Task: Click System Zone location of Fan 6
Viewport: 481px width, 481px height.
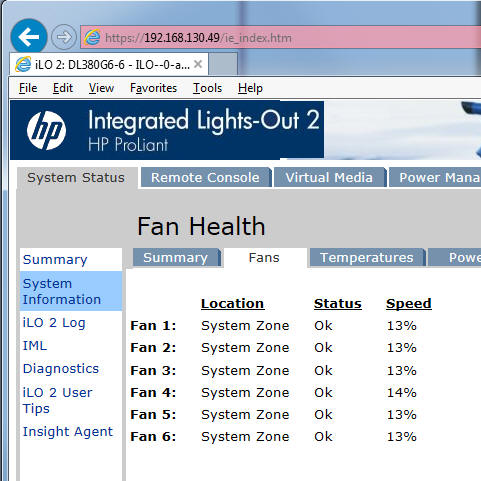Action: (x=245, y=437)
